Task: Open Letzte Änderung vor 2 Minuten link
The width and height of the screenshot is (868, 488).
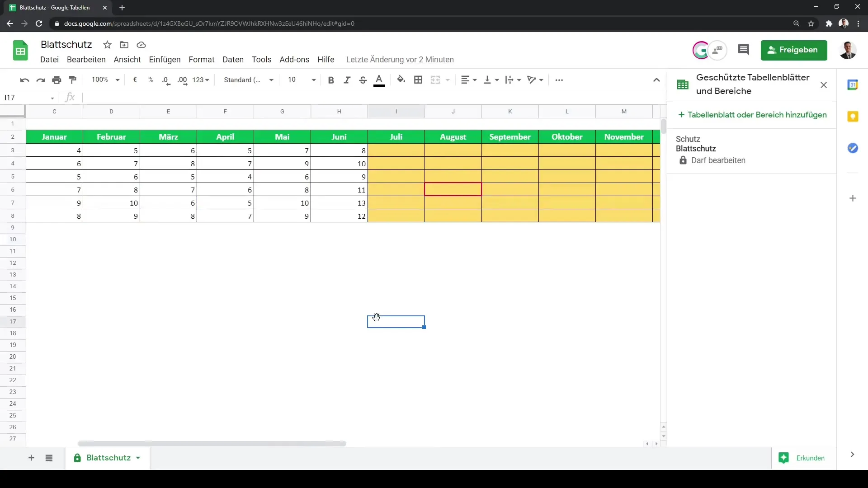Action: pos(400,60)
